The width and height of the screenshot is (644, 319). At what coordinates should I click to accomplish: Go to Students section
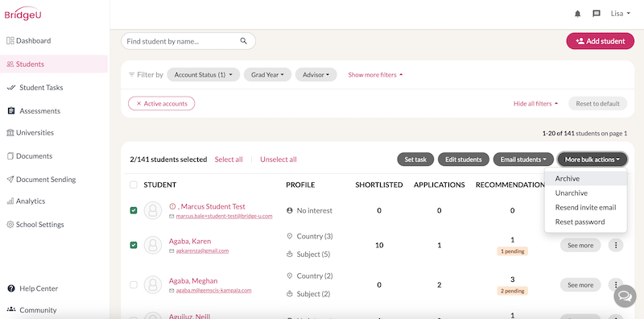point(54,64)
